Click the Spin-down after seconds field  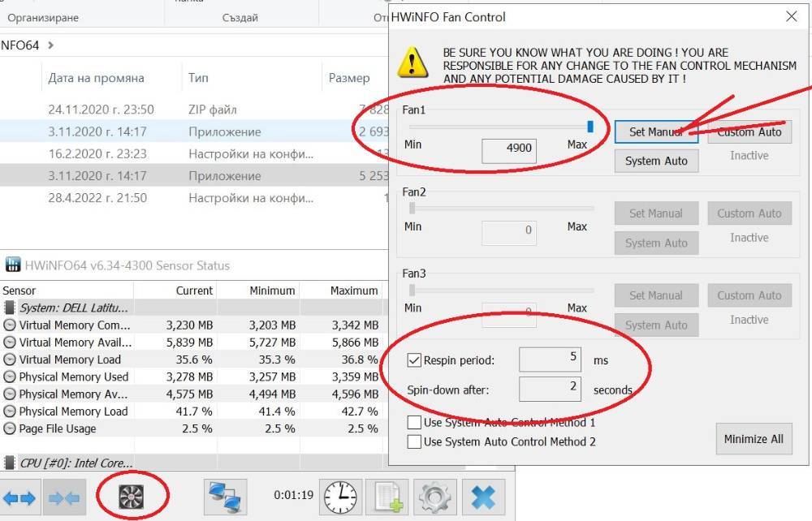pos(550,389)
